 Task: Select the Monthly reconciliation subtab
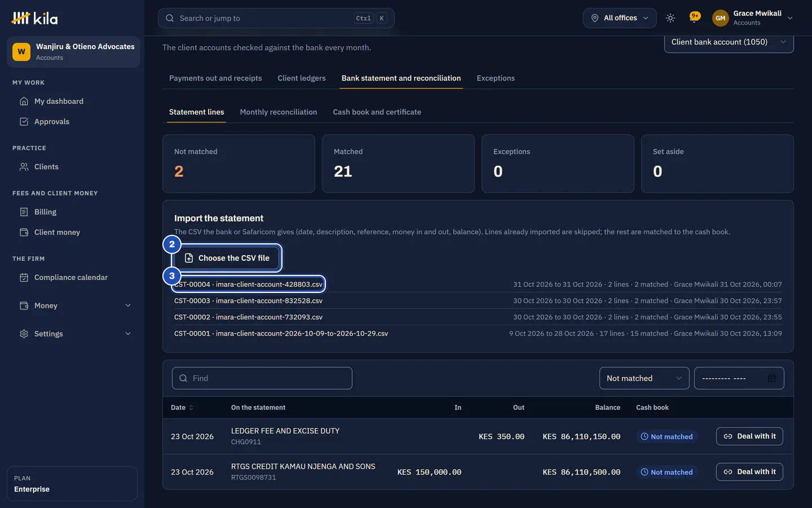[279, 112]
